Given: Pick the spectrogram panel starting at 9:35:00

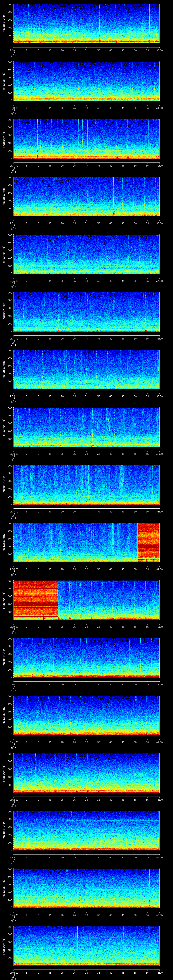Looking at the screenshot, I should pos(86,369).
